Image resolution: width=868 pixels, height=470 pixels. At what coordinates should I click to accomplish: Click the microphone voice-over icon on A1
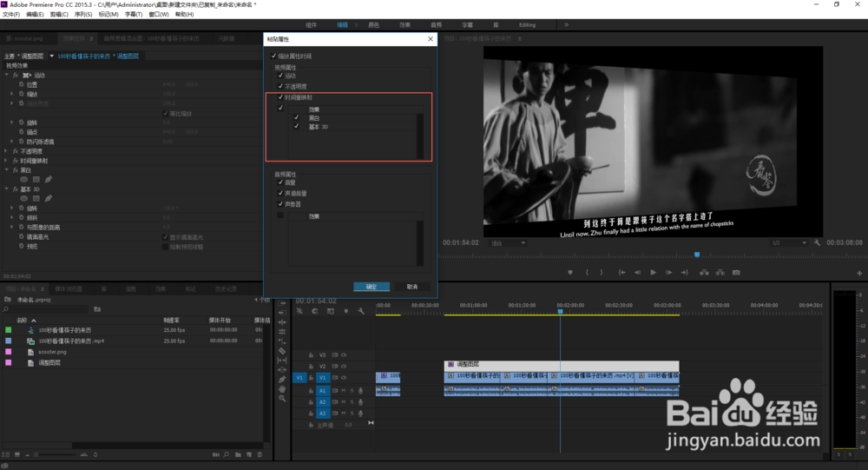(x=360, y=391)
